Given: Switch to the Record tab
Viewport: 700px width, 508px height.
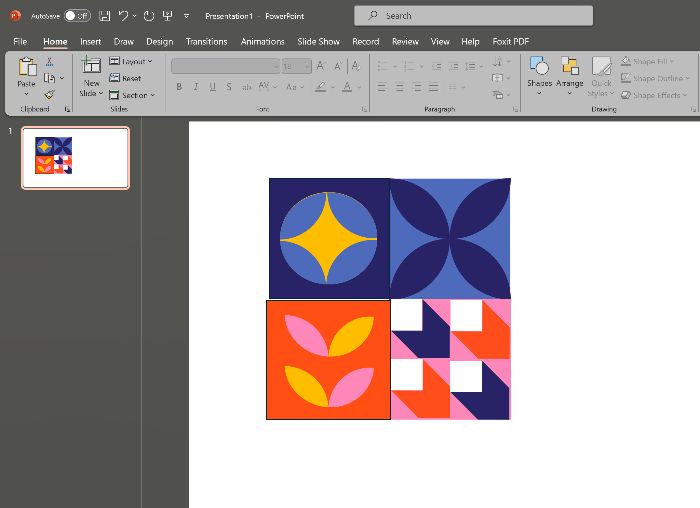Looking at the screenshot, I should (366, 42).
